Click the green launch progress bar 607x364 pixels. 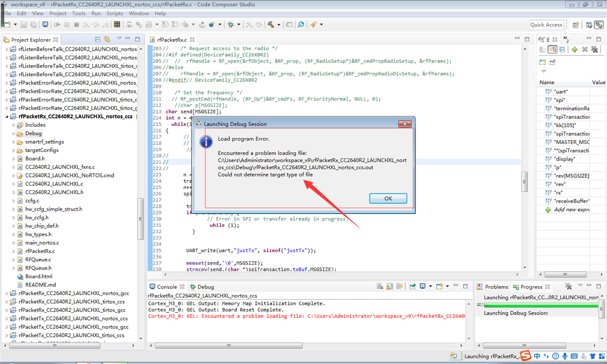tap(540, 305)
